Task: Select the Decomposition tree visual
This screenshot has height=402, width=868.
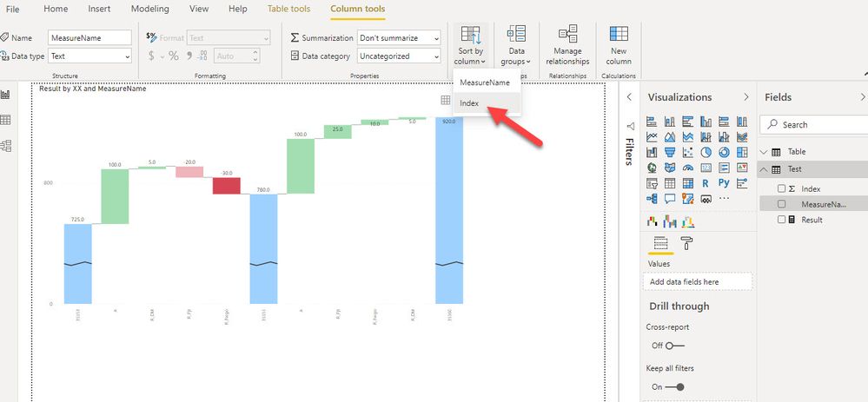Action: point(652,199)
